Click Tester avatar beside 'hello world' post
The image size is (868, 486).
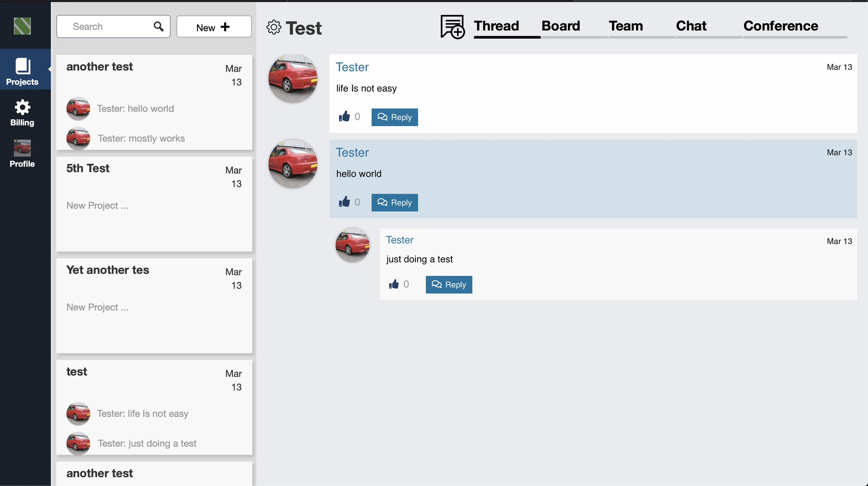pos(293,164)
